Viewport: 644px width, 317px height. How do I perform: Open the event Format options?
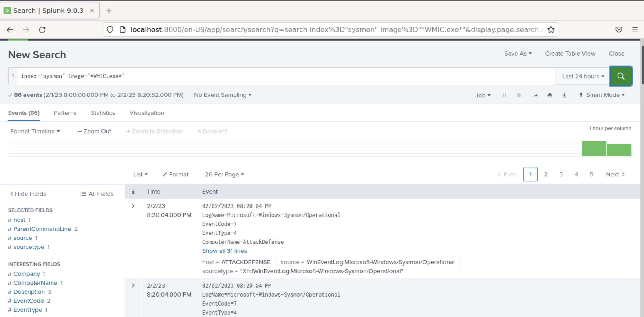coord(176,174)
